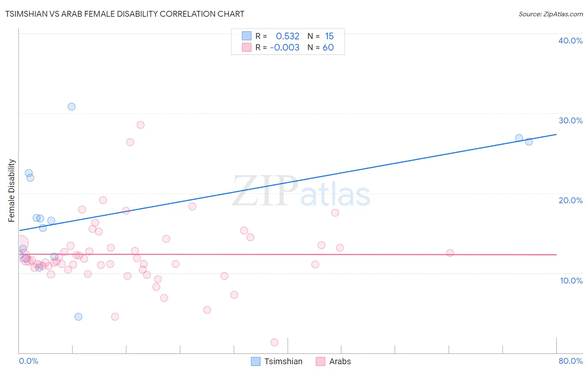Click the lowest pink data point near the x-axis
588x373 pixels.
coord(274,342)
